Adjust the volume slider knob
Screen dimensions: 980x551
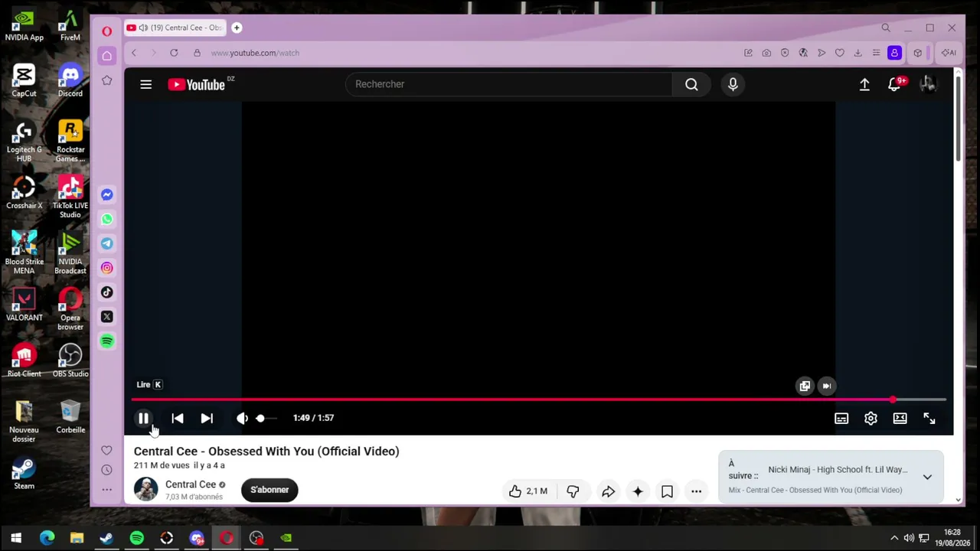pos(260,418)
